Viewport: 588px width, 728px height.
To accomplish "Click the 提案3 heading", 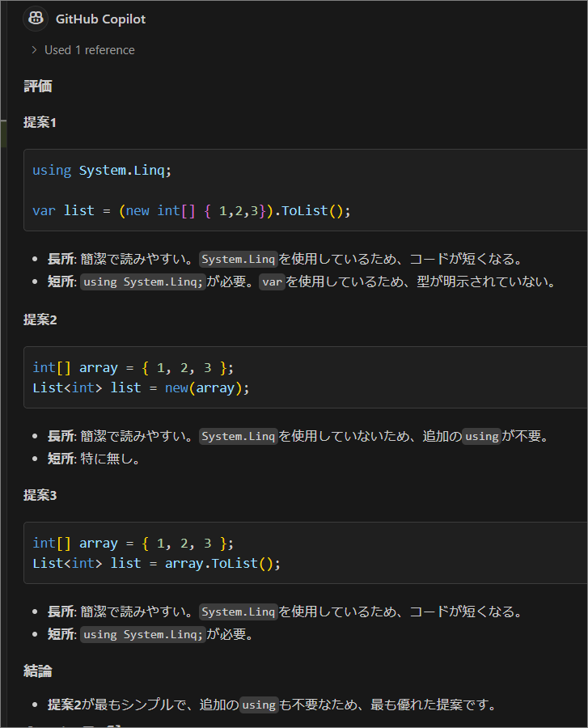I will pos(40,495).
